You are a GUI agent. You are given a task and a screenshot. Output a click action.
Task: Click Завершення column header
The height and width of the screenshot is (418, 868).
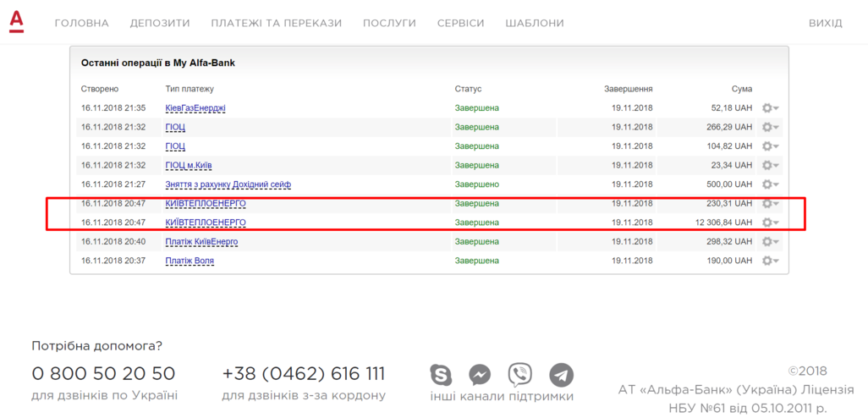[x=629, y=89]
